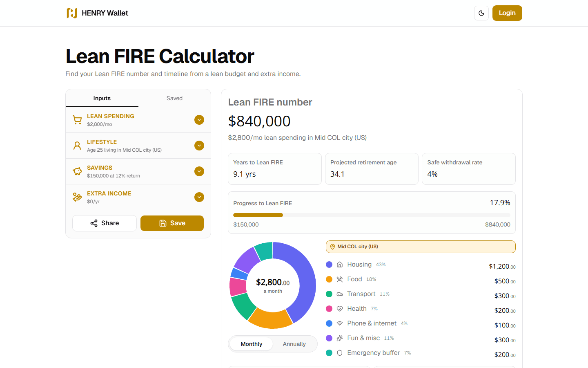Image resolution: width=588 pixels, height=368 pixels.
Task: Click the Emergency buffer teal dot
Action: pos(329,353)
